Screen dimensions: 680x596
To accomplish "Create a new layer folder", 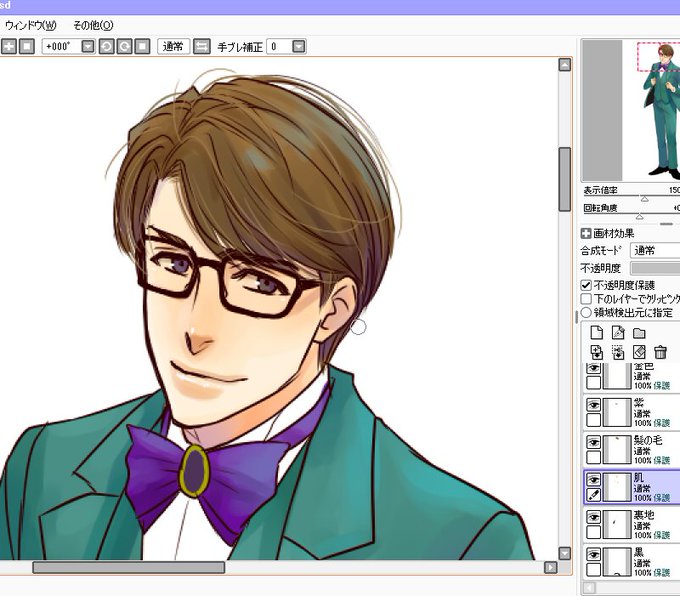I will [x=639, y=333].
